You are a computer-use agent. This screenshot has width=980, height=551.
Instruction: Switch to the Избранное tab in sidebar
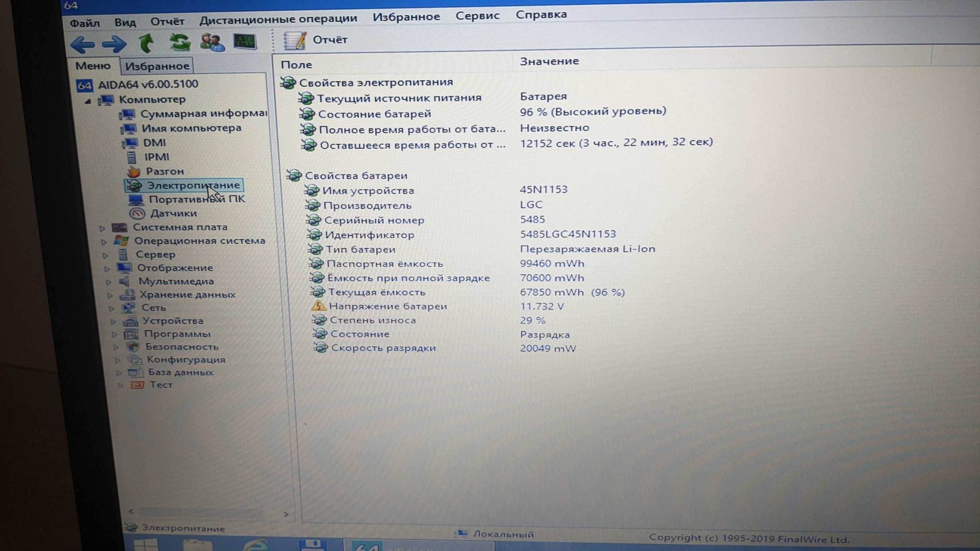[157, 66]
